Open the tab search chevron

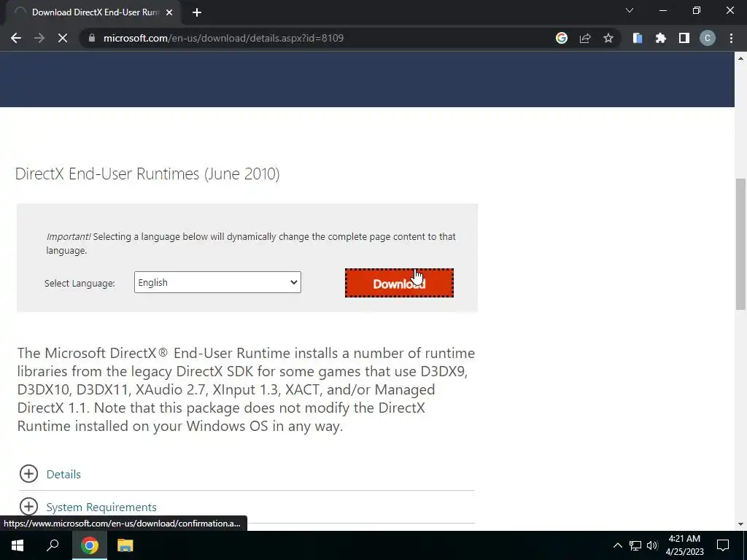coord(630,10)
